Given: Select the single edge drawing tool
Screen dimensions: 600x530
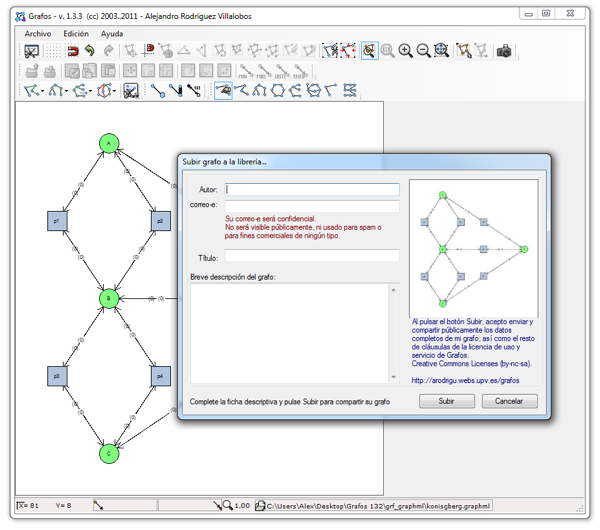Looking at the screenshot, I should (158, 91).
